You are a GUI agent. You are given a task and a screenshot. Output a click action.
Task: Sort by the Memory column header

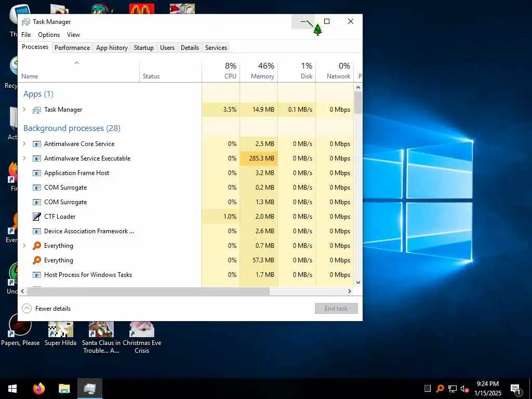(x=259, y=71)
